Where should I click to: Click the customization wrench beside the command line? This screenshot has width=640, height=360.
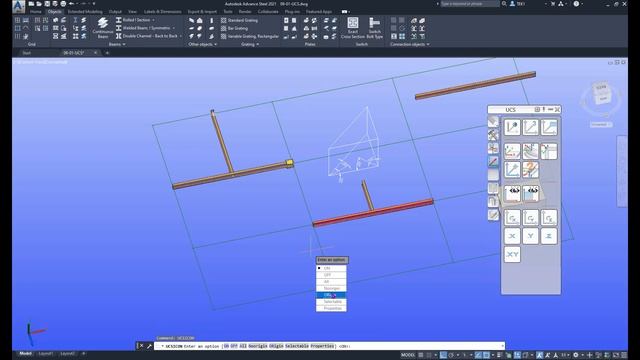click(149, 346)
